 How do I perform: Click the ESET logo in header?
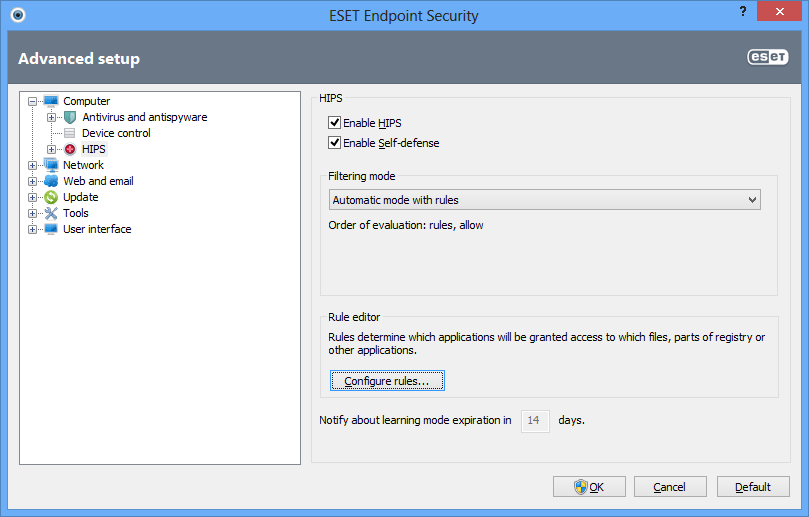point(768,57)
